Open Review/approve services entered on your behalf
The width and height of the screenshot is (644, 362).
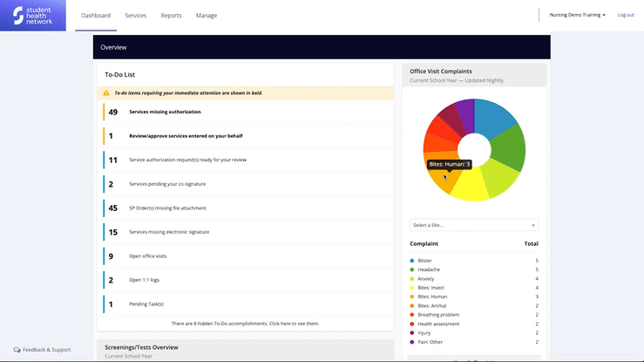coord(246,136)
